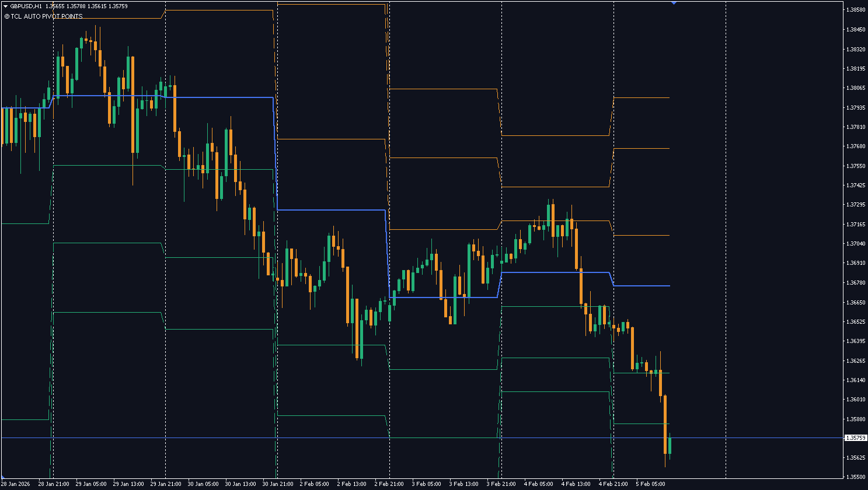
Task: Click the blue triangle in bottom-left chart corner
Action: (3, 477)
